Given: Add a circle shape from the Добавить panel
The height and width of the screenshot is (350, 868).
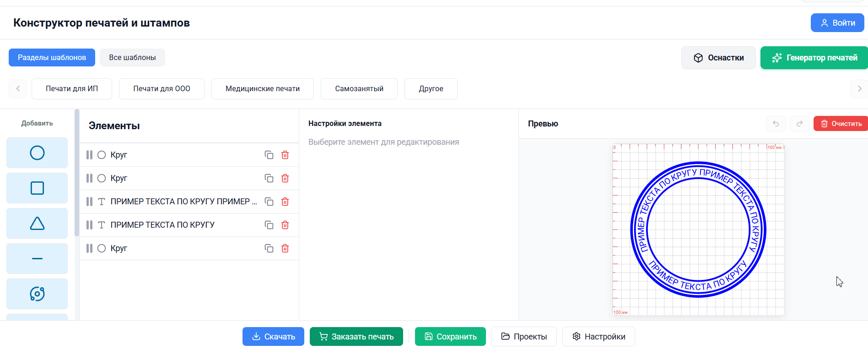Looking at the screenshot, I should point(37,153).
